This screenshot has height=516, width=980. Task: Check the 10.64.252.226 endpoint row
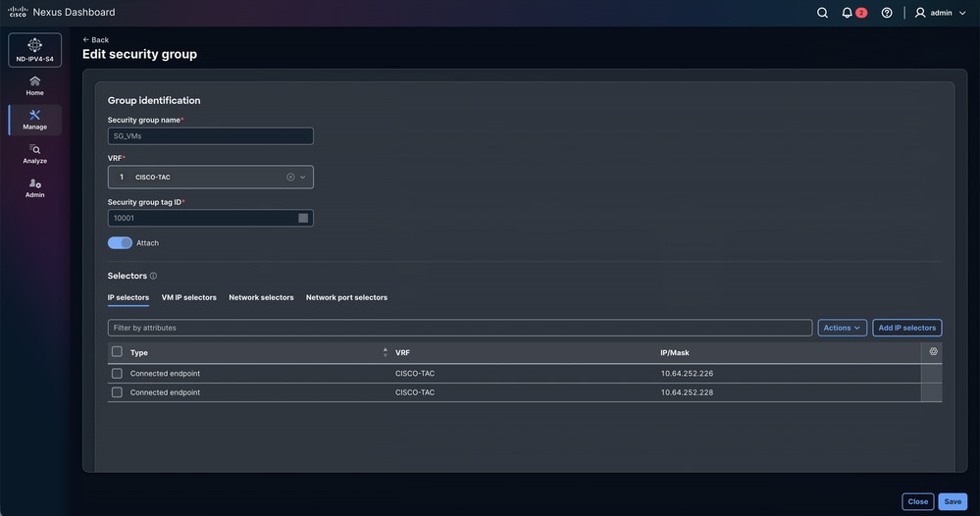(117, 373)
